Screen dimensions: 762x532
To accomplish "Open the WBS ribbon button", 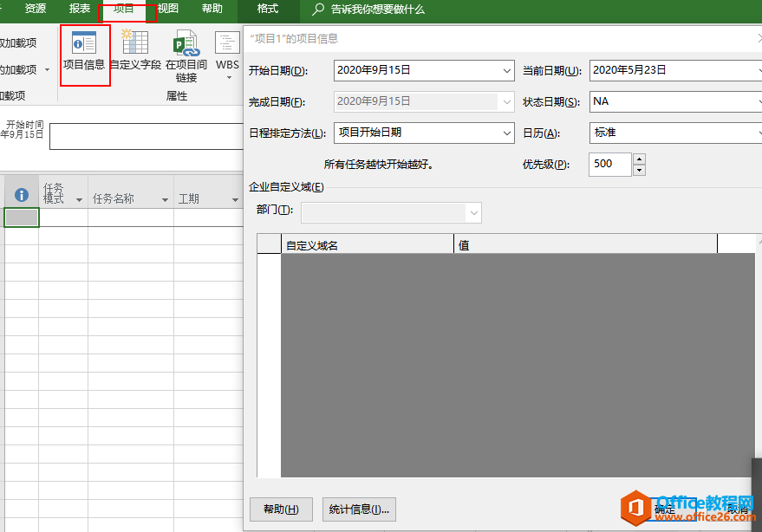I will [227, 53].
